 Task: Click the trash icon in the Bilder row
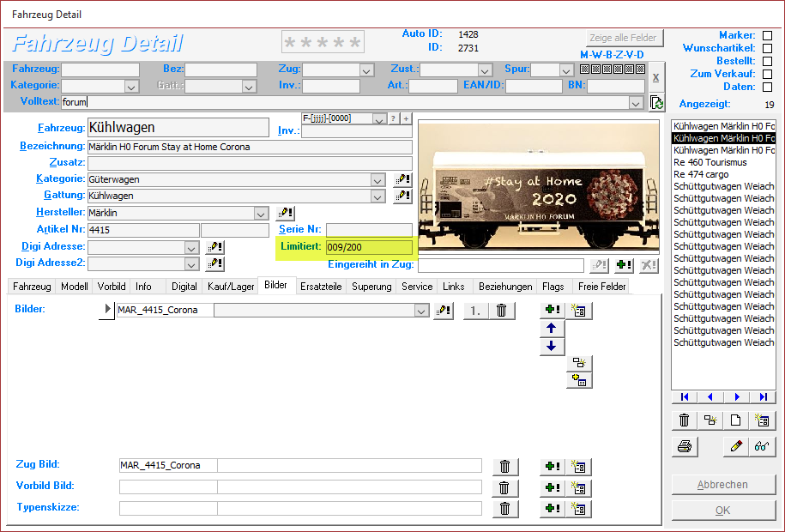pos(502,311)
